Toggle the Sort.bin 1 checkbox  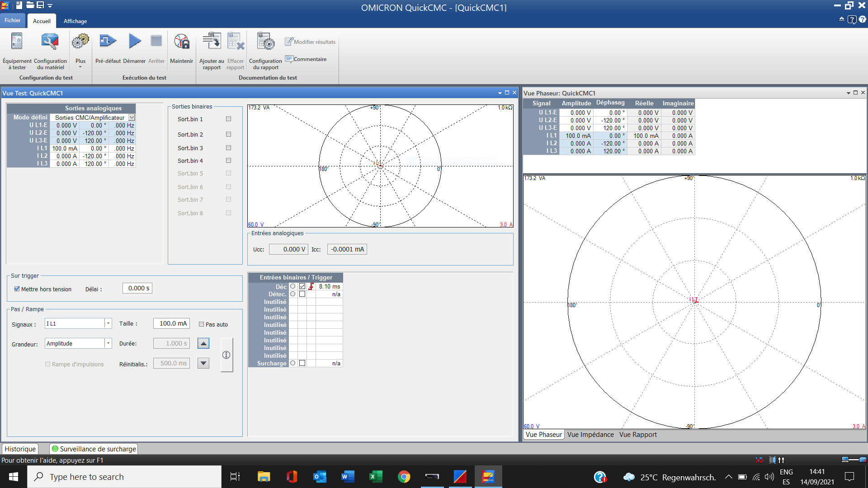[x=228, y=119]
